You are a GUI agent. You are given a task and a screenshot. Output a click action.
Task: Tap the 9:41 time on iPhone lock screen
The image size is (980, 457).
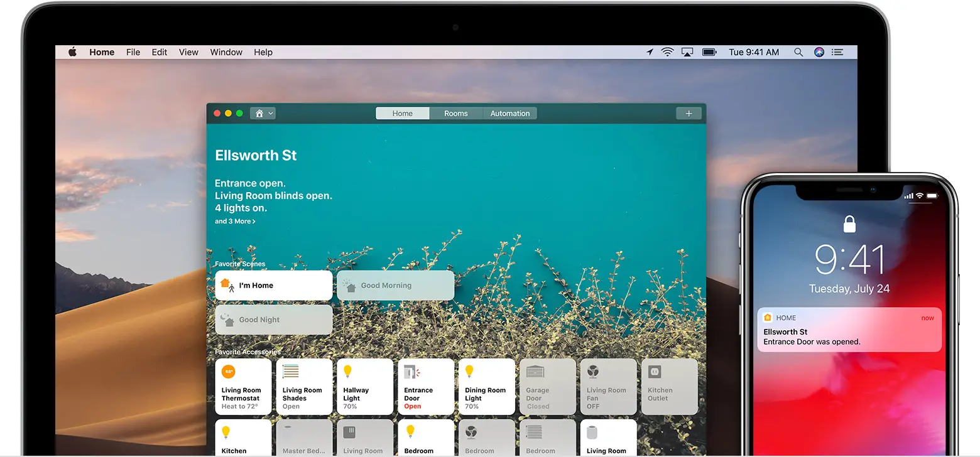click(849, 259)
